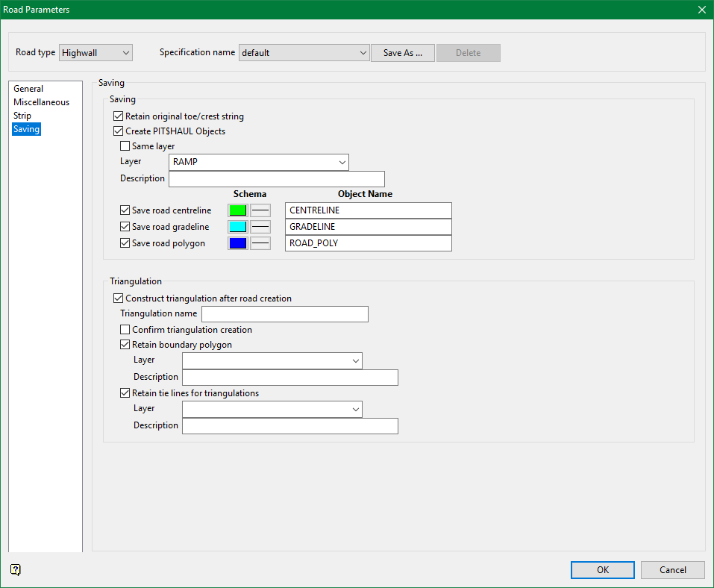Open the RAMP layer dropdown
The image size is (714, 588).
point(258,163)
